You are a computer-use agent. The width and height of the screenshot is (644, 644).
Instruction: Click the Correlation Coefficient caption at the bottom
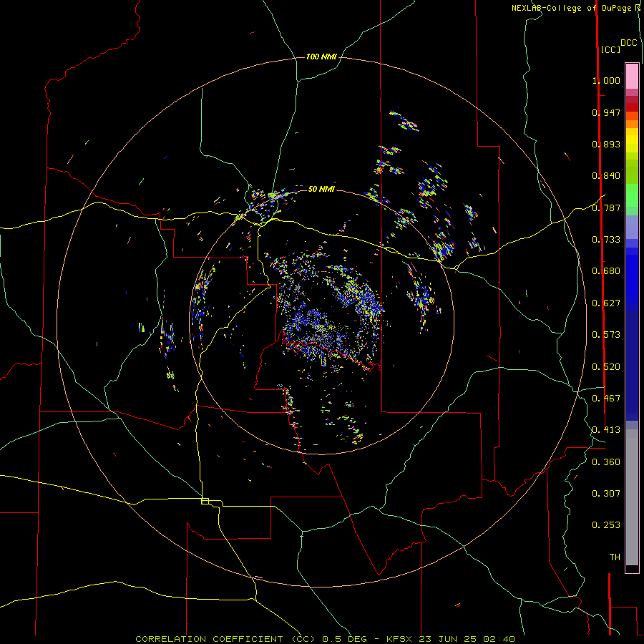point(325,639)
